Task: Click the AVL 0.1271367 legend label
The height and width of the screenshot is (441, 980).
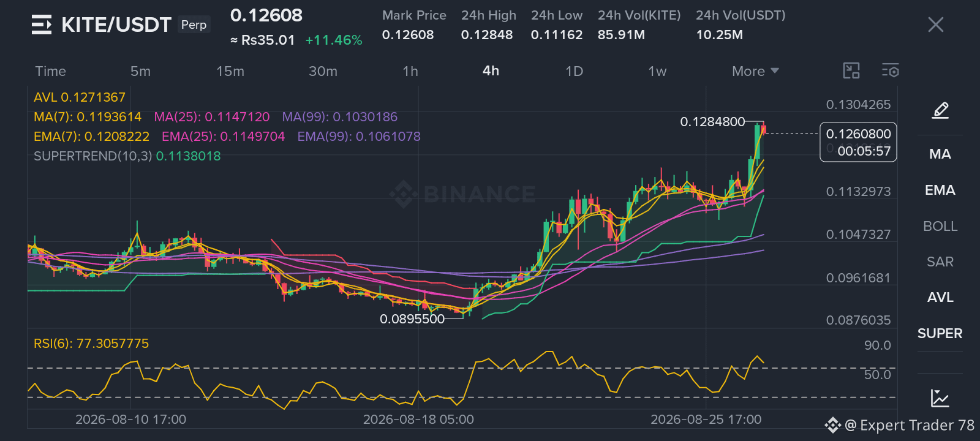Action: click(x=80, y=97)
